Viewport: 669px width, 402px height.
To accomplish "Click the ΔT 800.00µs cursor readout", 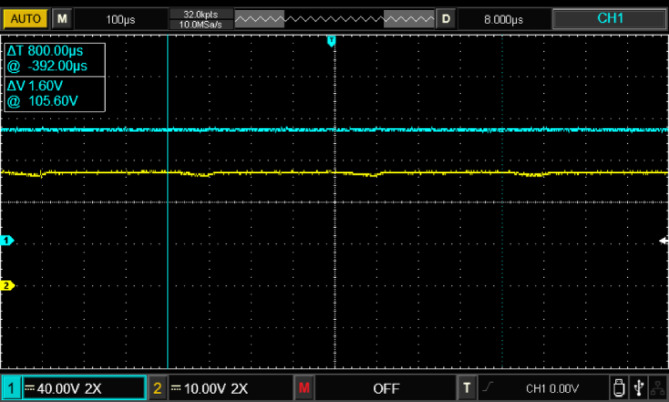I will click(x=45, y=51).
